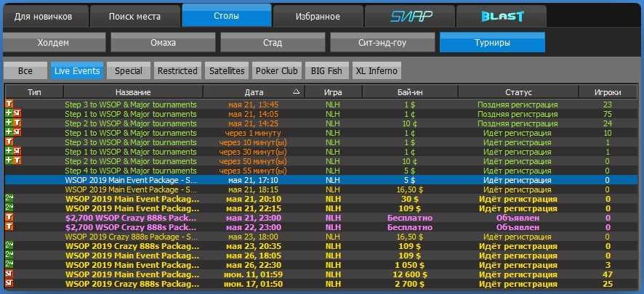The image size is (644, 294).
Task: Click the T icon in мая 22, 23:00 row
Action: pyautogui.click(x=9, y=226)
